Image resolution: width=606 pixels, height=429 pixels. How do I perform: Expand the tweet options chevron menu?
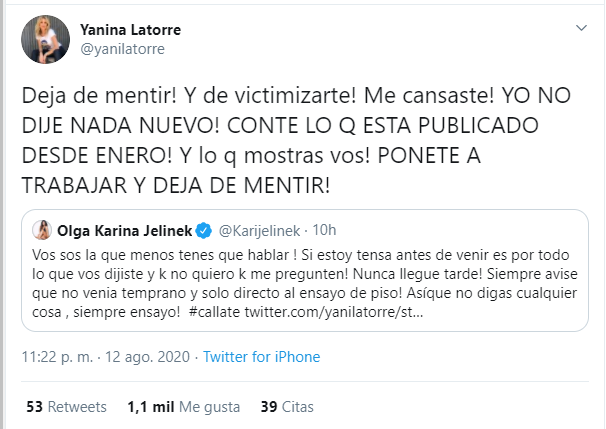pos(579,27)
